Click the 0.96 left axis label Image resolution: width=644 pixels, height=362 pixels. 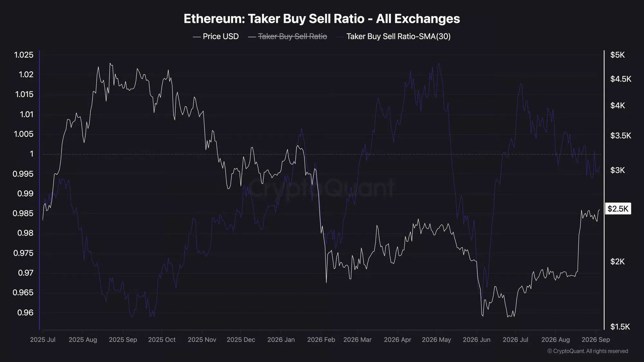point(25,312)
